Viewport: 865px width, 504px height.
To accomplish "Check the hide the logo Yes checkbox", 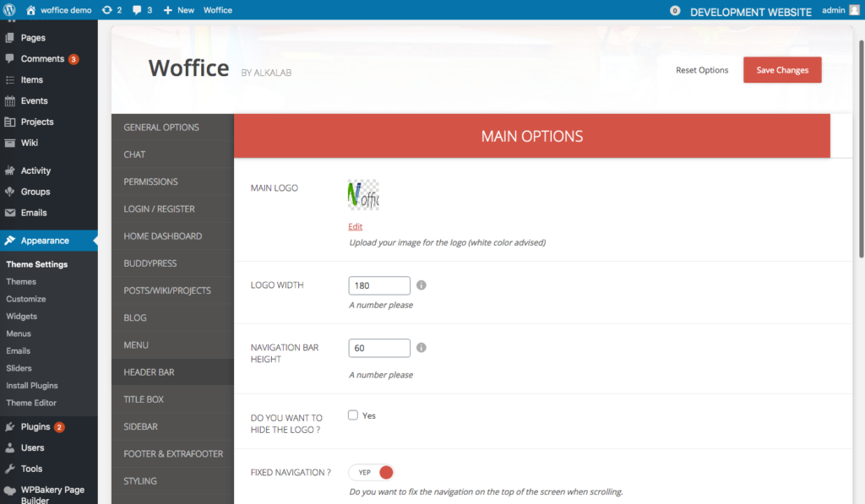I will pyautogui.click(x=353, y=415).
